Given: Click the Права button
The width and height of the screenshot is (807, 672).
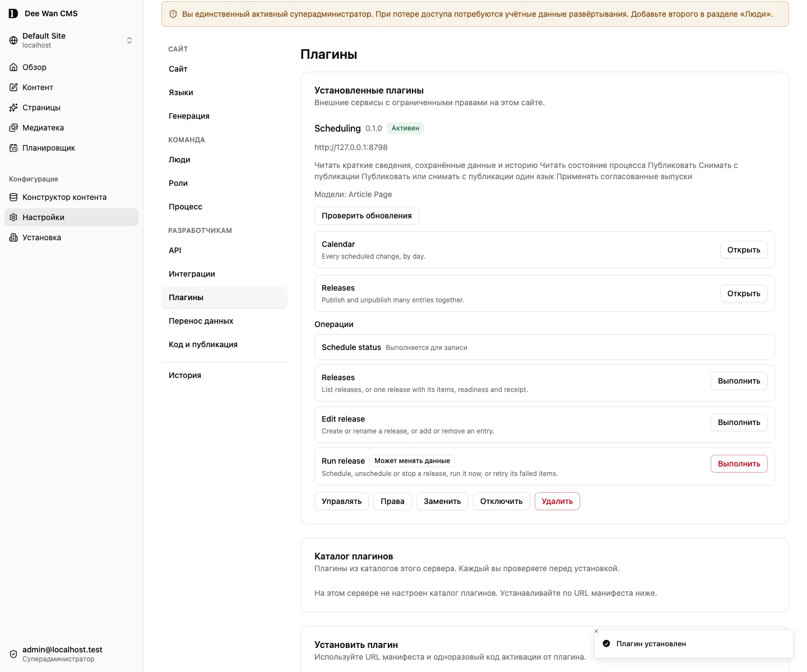Looking at the screenshot, I should coord(392,501).
